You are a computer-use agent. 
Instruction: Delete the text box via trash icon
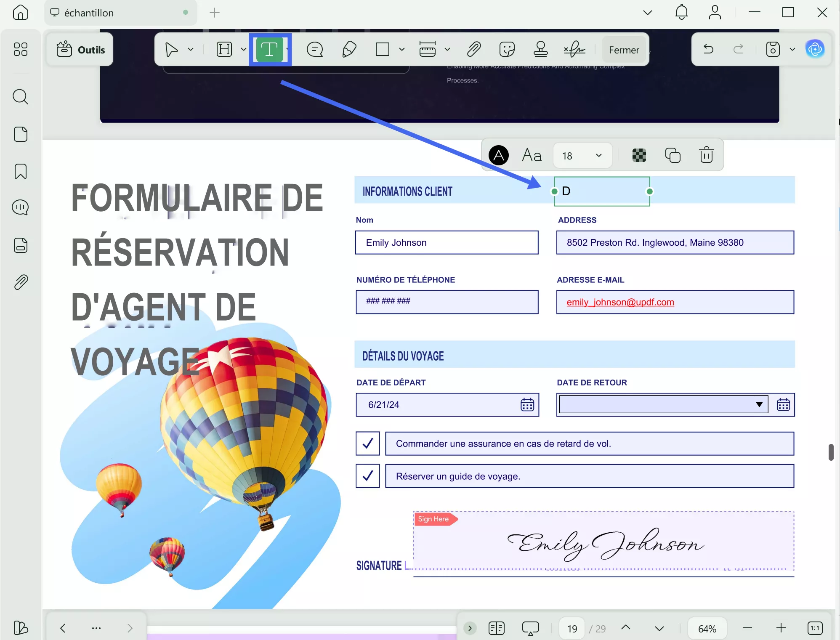coord(706,155)
